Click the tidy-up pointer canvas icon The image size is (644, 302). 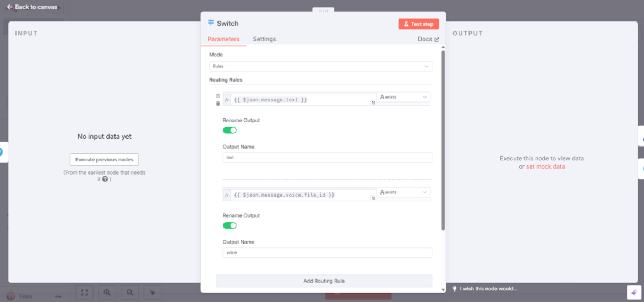[x=152, y=293]
